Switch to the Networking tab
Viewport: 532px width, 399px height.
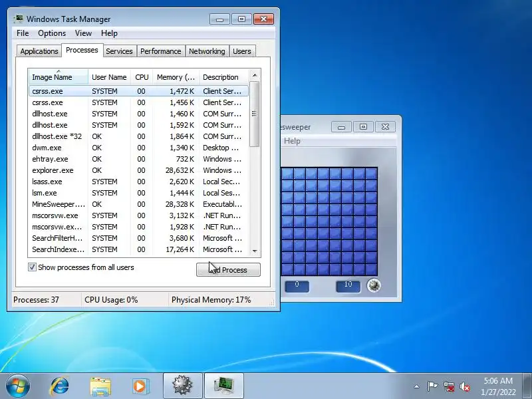207,51
